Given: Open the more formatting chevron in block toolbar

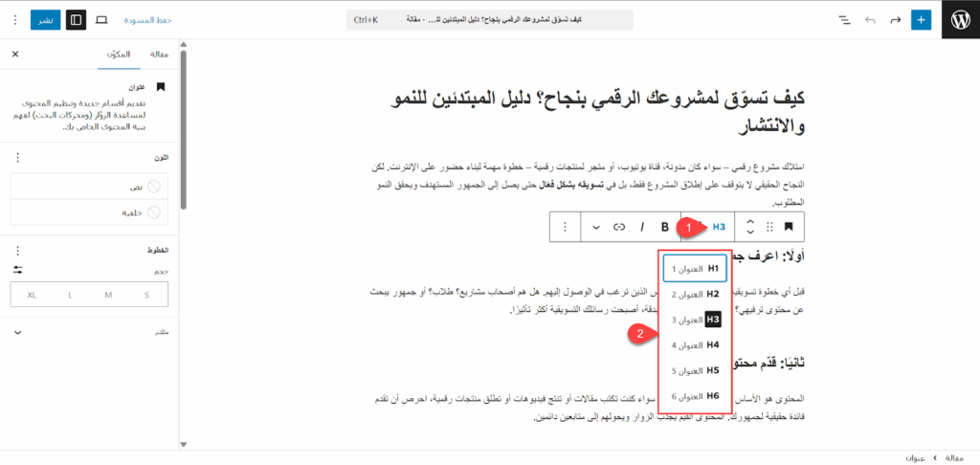Looking at the screenshot, I should (x=596, y=227).
